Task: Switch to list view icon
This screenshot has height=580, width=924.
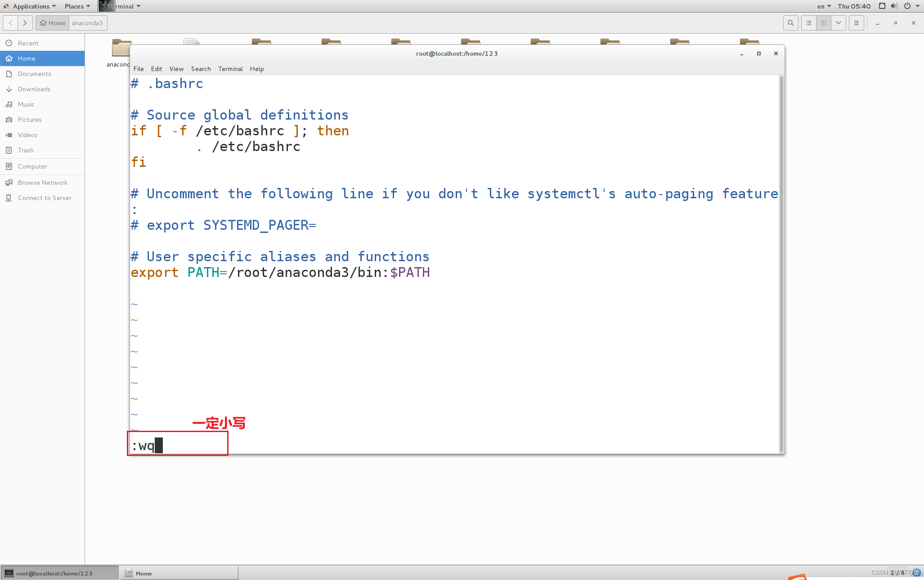Action: (809, 23)
